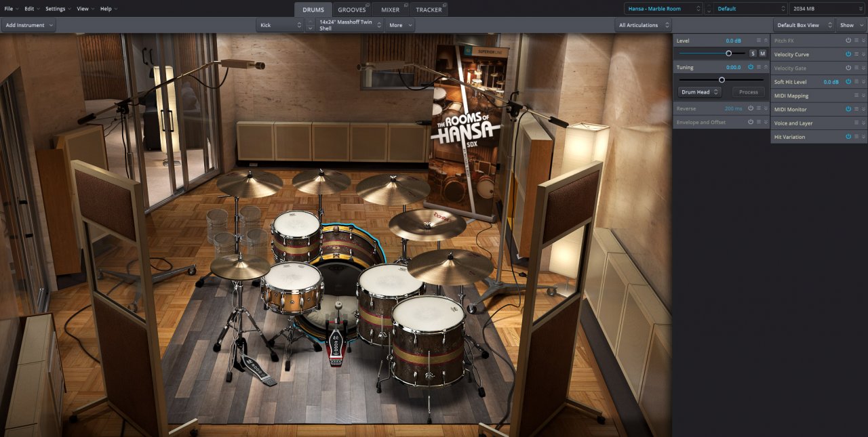Open the Pitch FX menu icon
This screenshot has height=437, width=868.
tap(856, 41)
